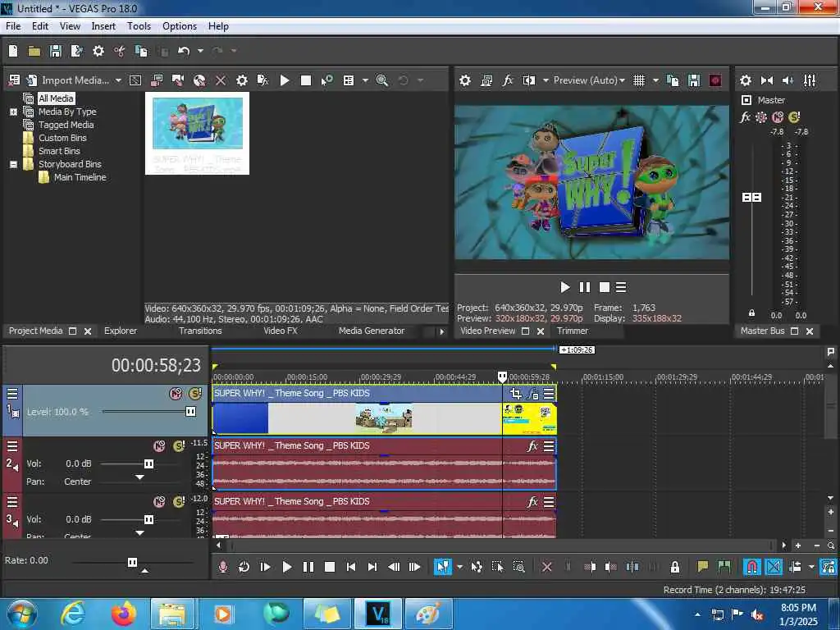
Task: Open Media FX icon in Project Media toolbar
Action: 263,80
